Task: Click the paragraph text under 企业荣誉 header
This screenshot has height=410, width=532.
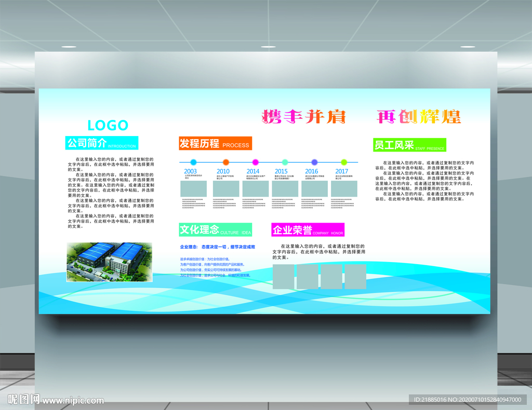Action: (x=319, y=252)
